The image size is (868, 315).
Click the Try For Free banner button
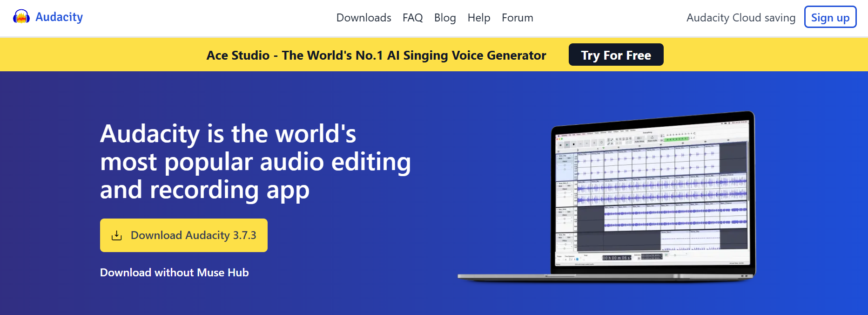[x=616, y=55]
